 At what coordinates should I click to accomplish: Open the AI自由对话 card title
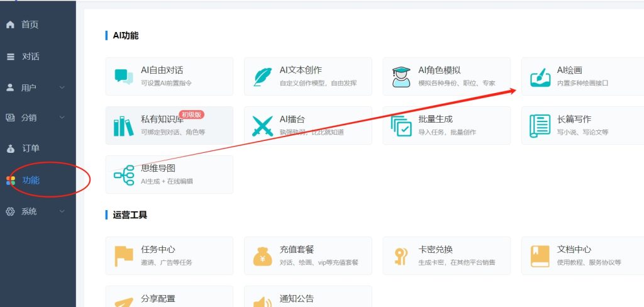162,70
